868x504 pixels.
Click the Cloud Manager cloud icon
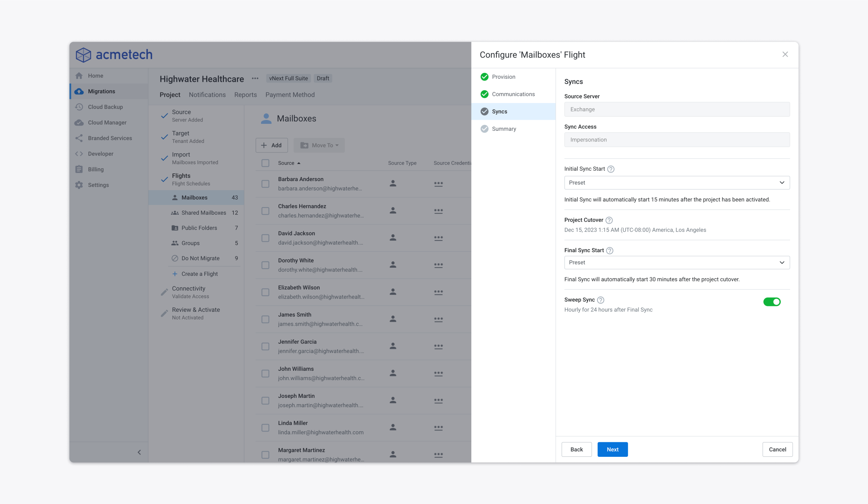pos(79,122)
